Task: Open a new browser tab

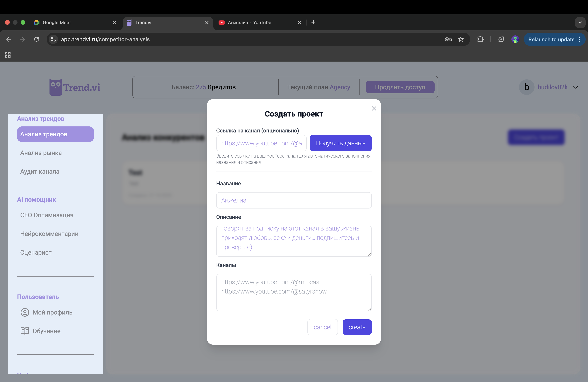Action: (x=313, y=22)
